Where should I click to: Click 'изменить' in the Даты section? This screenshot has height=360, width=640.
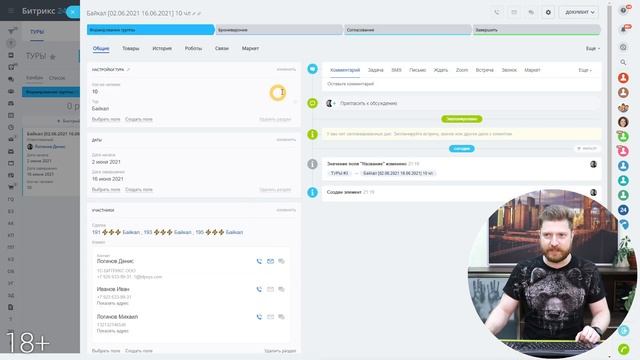286,140
